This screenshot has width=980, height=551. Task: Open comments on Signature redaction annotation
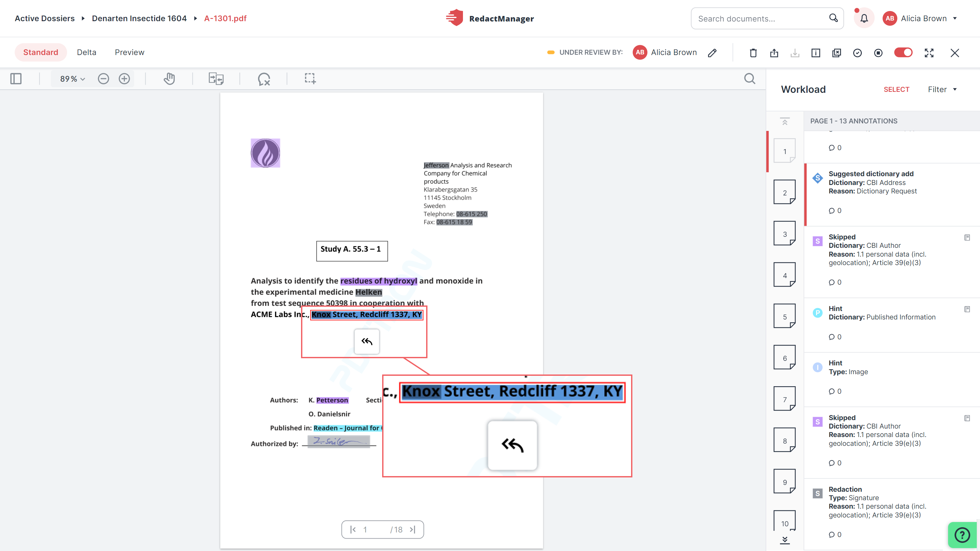coord(835,535)
